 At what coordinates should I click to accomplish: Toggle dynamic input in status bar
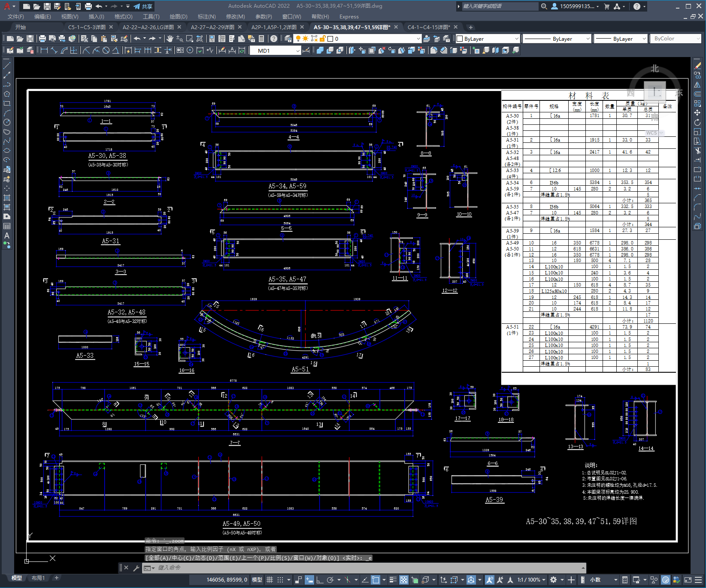309,580
